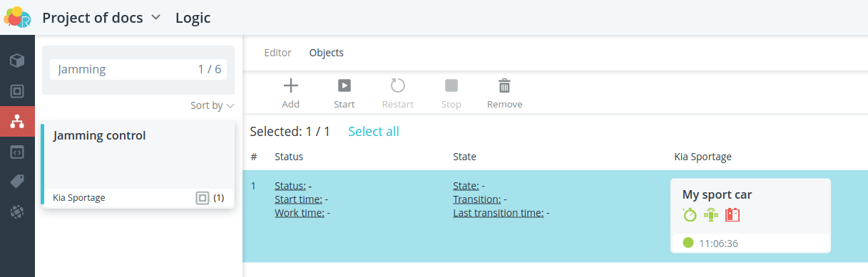Viewport: 868px width, 277px height.
Task: Select the Logic hierarchy sidebar icon
Action: [x=17, y=122]
